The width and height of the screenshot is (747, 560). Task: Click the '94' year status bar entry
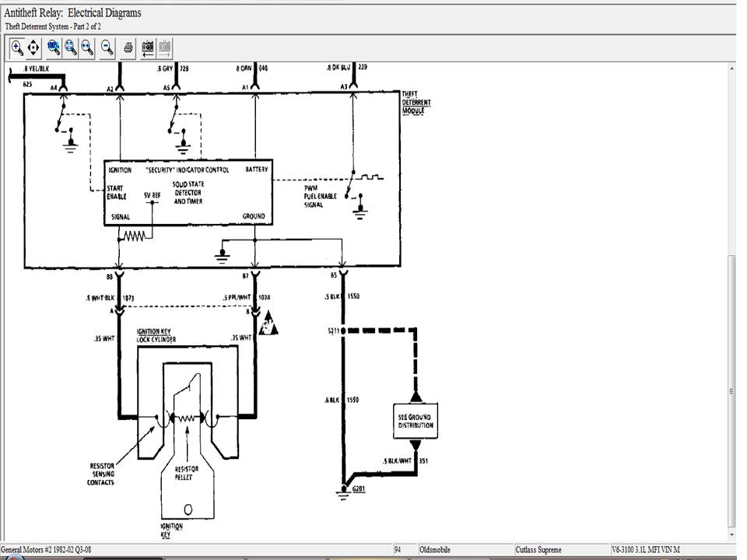pyautogui.click(x=398, y=550)
